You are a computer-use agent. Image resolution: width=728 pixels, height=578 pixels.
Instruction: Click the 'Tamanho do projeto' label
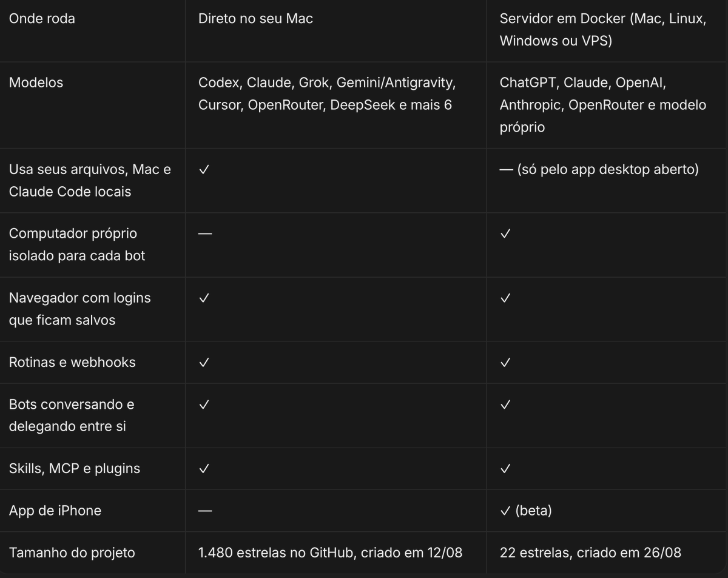[x=72, y=553]
